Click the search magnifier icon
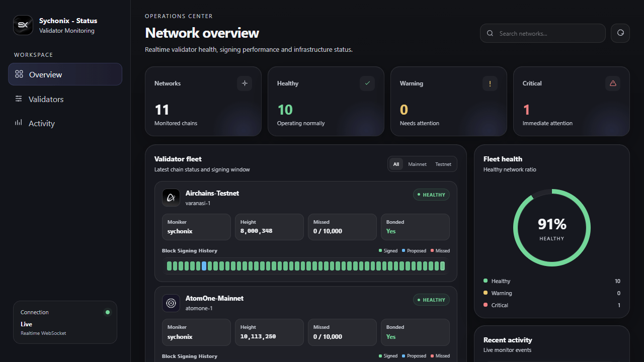644x362 pixels. coord(490,33)
